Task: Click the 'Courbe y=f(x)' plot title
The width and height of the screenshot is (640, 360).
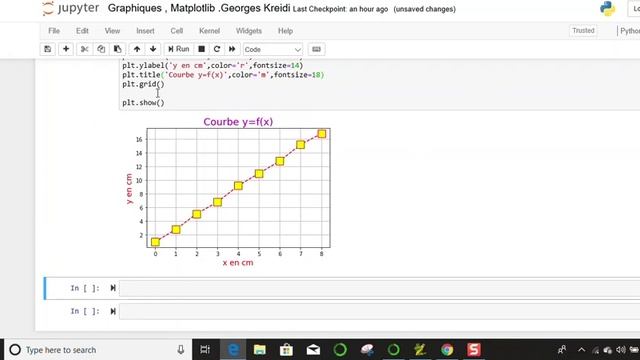Action: (238, 122)
